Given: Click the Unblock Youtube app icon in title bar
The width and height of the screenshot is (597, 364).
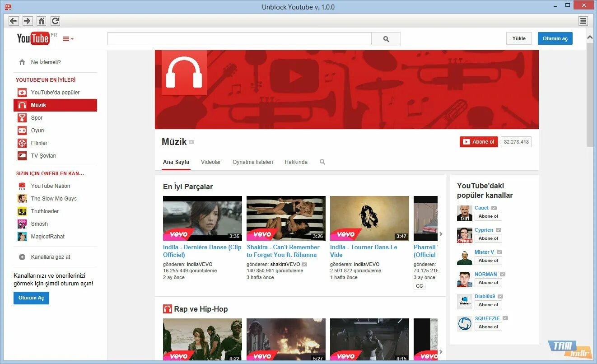Looking at the screenshot, I should [8, 7].
